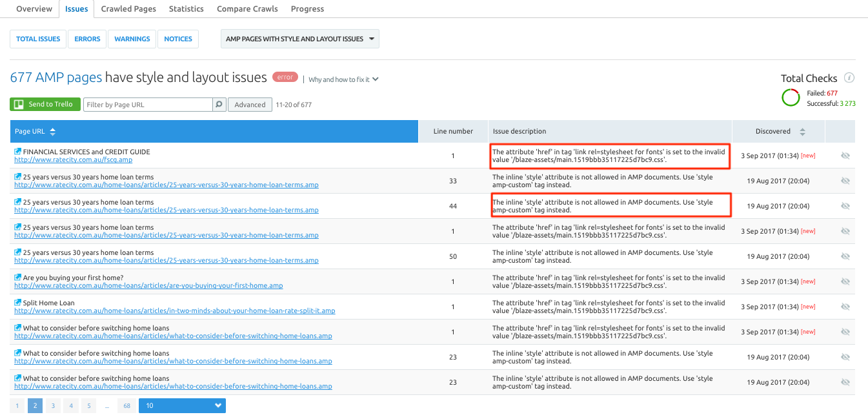868x417 pixels.
Task: Hide the Split Home Loan issue row
Action: [845, 307]
